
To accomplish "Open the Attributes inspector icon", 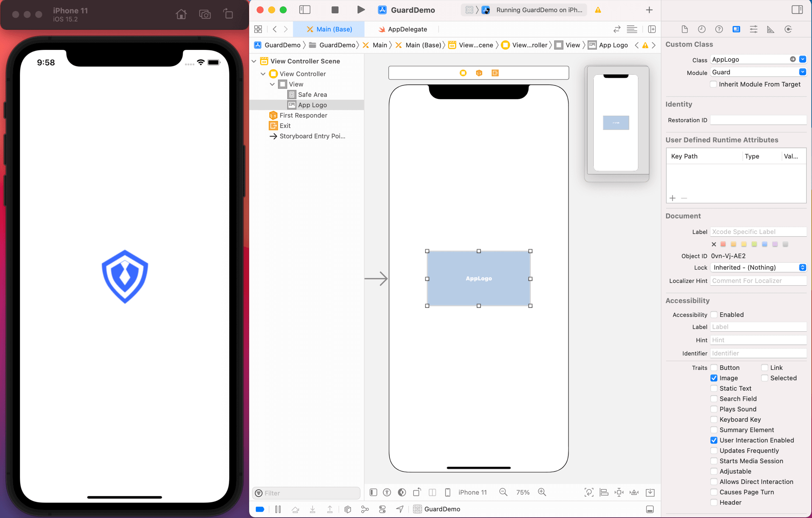I will (754, 29).
